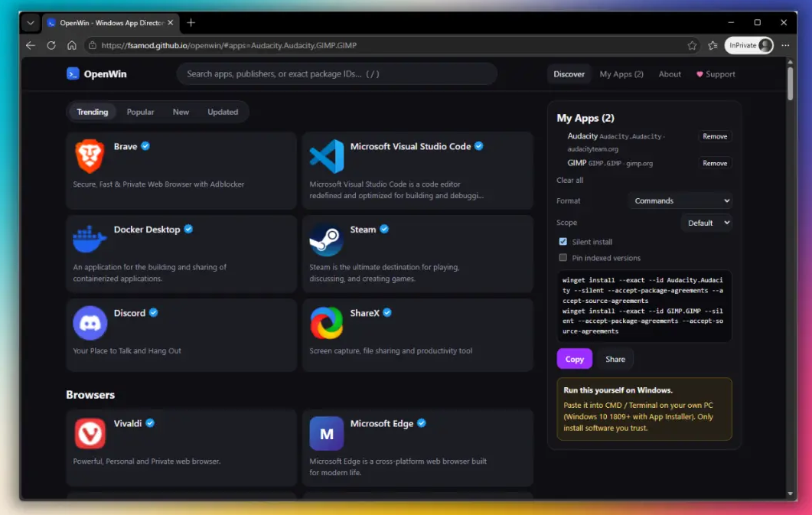The image size is (812, 515).
Task: Open browser settings ellipsis menu
Action: 785,45
